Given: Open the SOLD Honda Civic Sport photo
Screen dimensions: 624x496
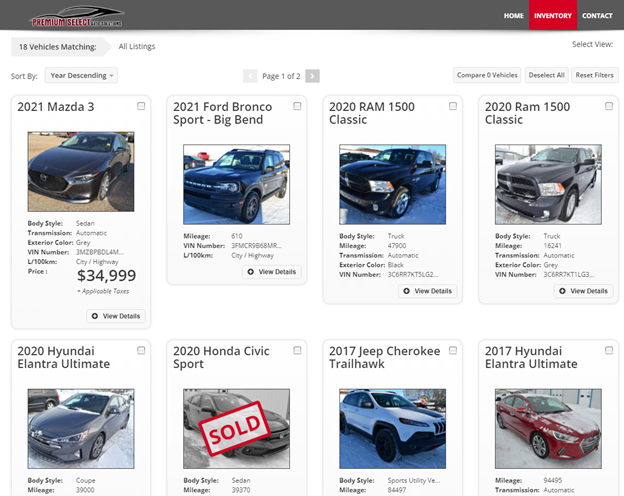Looking at the screenshot, I should point(236,429).
